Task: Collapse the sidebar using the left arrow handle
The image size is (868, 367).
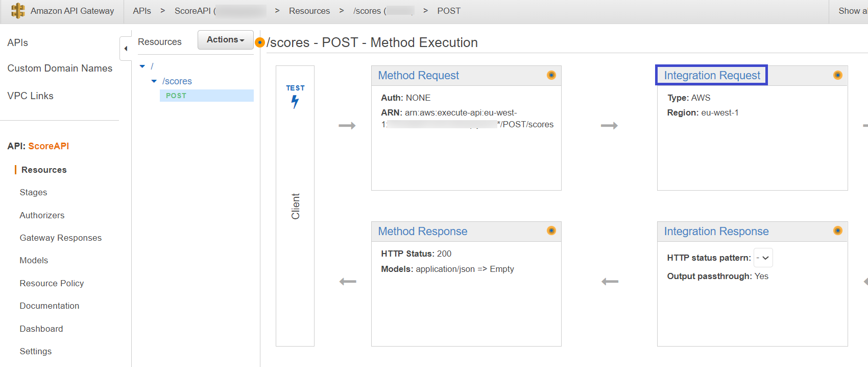Action: pos(126,49)
